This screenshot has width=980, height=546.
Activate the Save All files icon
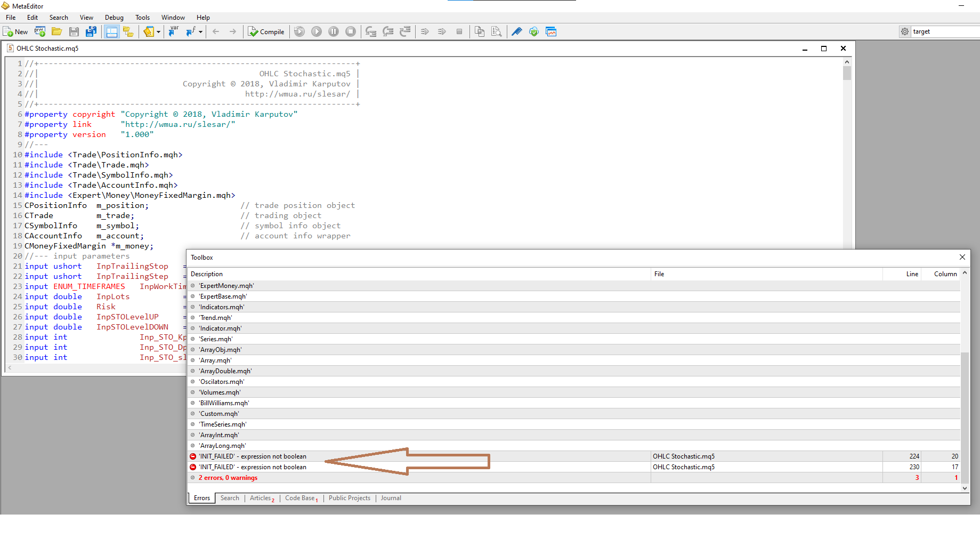[91, 31]
